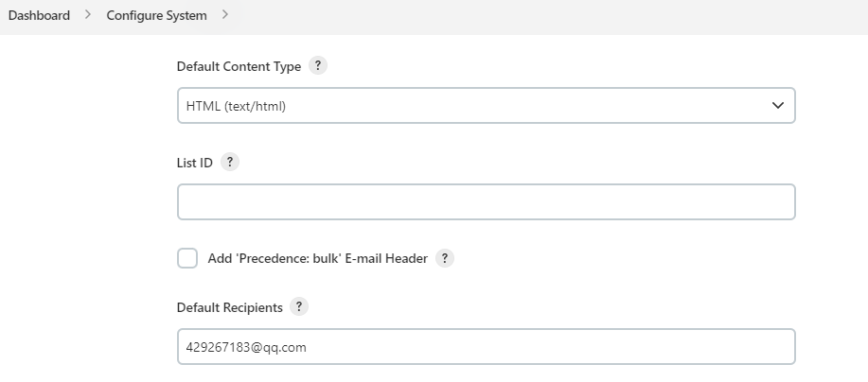Viewport: 868px width, 382px height.
Task: Click the down arrow in content type select
Action: click(778, 106)
